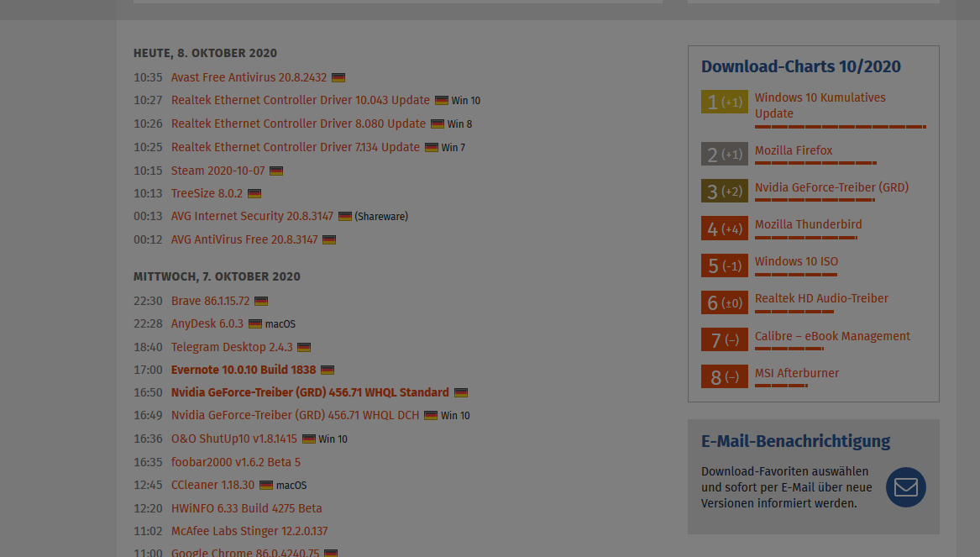Click the German flag beside Google Chrome
980x557 pixels.
click(331, 554)
